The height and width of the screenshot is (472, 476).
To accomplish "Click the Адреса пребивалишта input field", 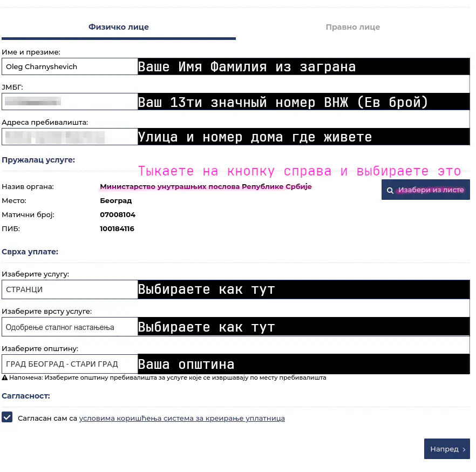I will tap(70, 137).
